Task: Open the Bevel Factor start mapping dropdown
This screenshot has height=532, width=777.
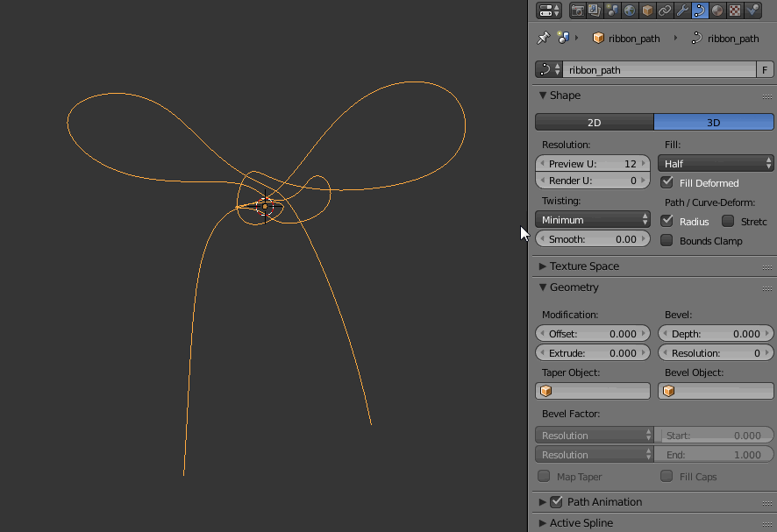Action: (594, 436)
